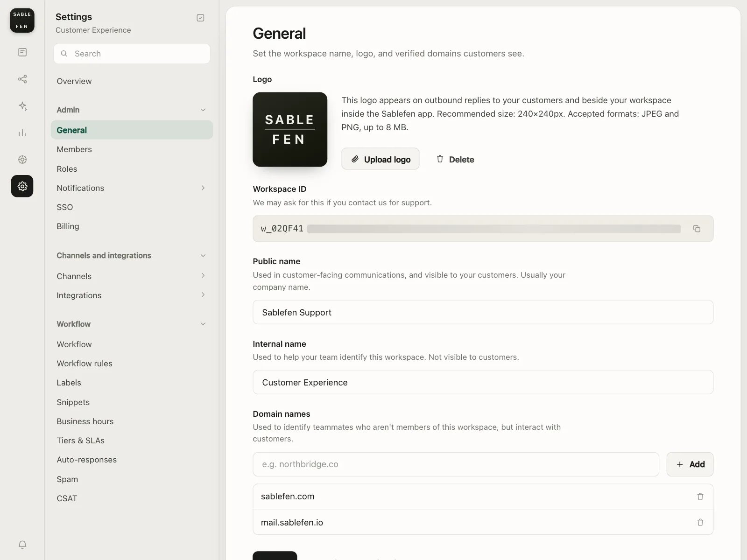Click the sablefen.com domain text
Screen dimensions: 747x560
click(x=288, y=497)
